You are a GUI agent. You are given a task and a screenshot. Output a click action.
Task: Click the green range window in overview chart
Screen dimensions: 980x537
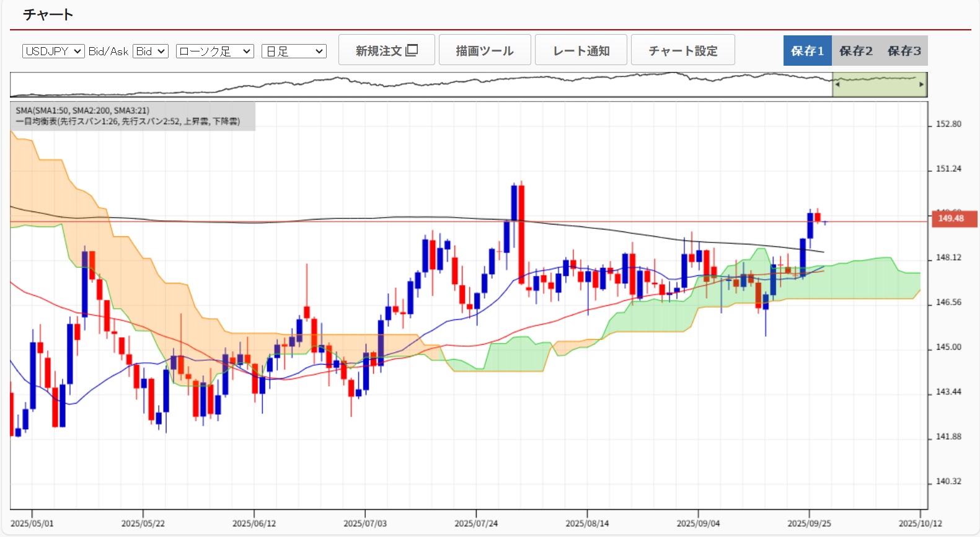click(x=880, y=85)
